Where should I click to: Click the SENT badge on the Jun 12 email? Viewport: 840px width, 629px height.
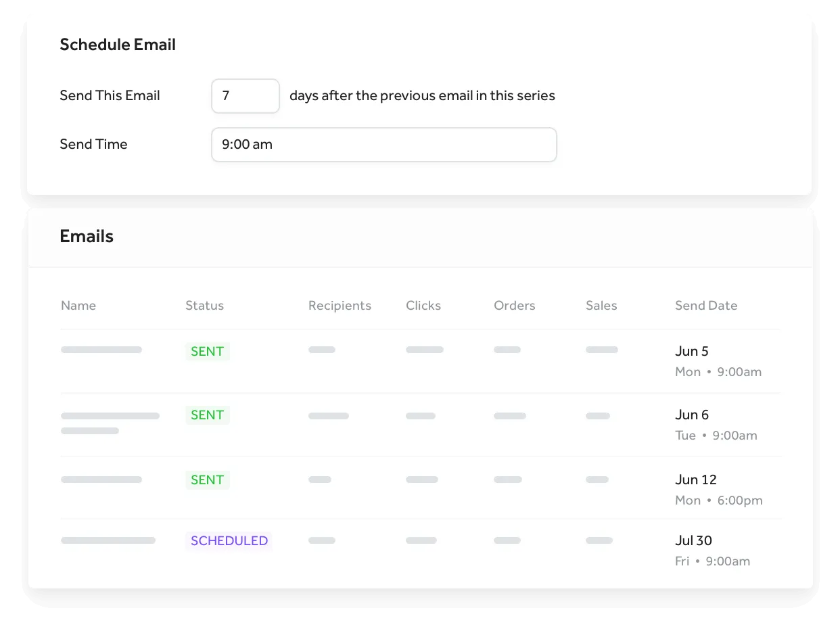[208, 480]
